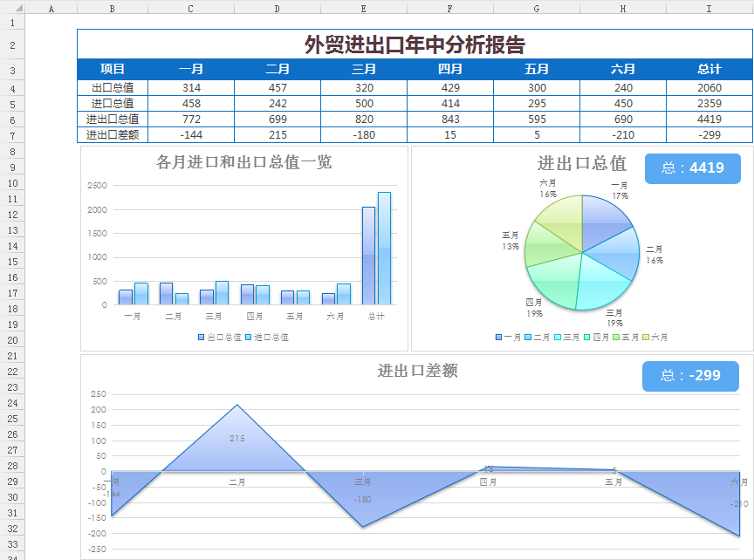Select the pie chart title 进出口总值
This screenshot has height=560, width=754.
coord(581,163)
